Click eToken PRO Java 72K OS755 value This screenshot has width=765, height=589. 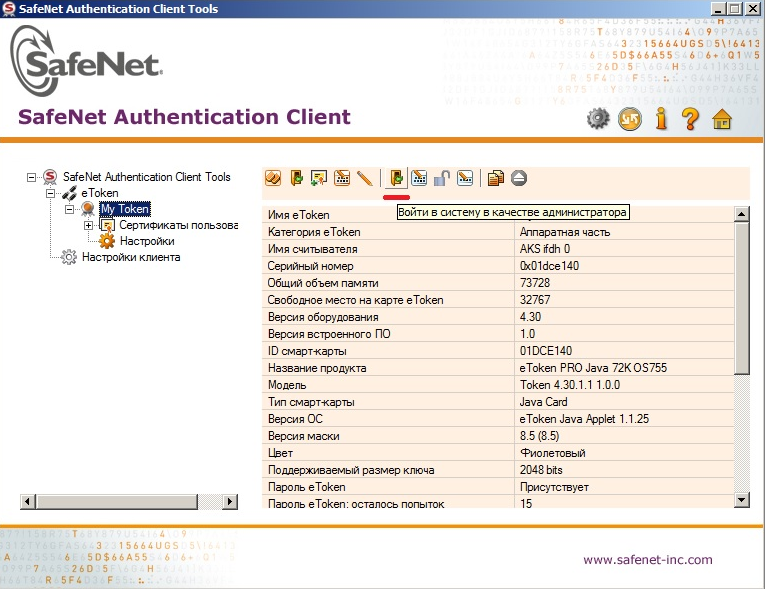click(593, 368)
